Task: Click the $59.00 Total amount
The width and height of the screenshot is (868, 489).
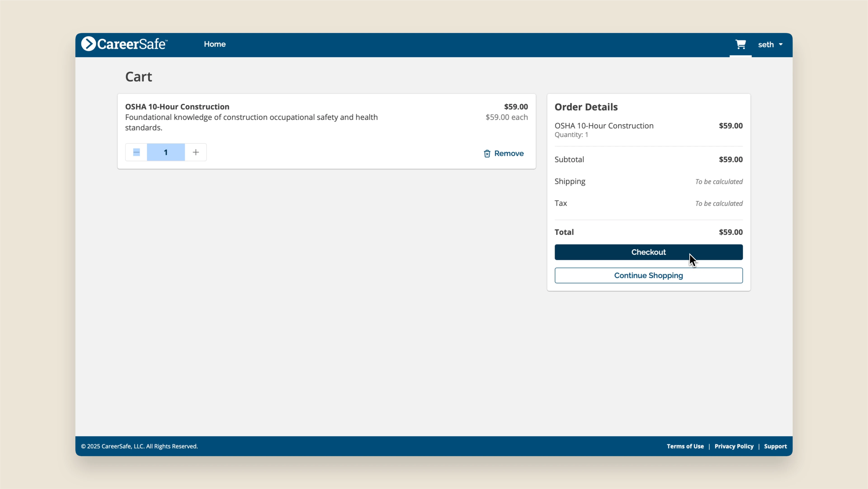Action: 731,232
